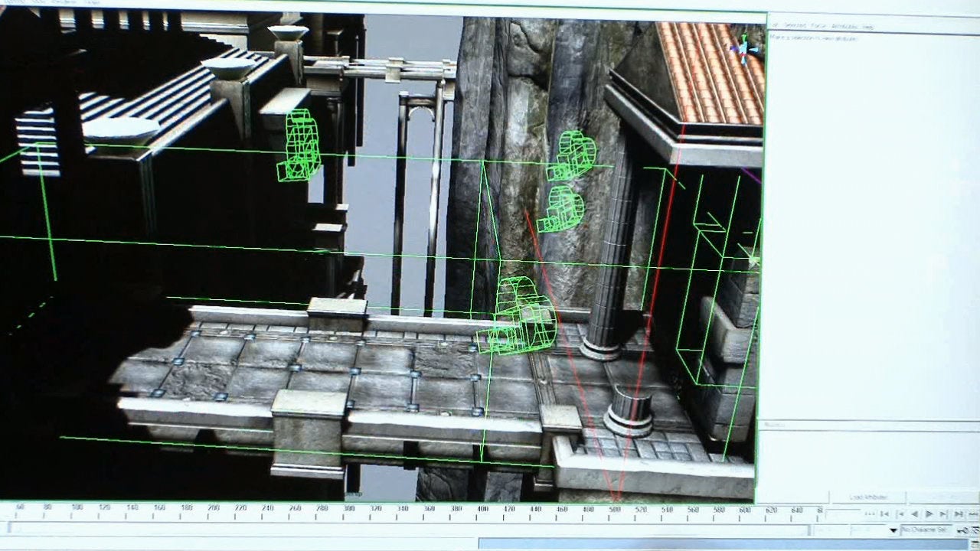This screenshot has height=551, width=980.
Task: Step forward one frame in playback controls
Action: click(944, 514)
